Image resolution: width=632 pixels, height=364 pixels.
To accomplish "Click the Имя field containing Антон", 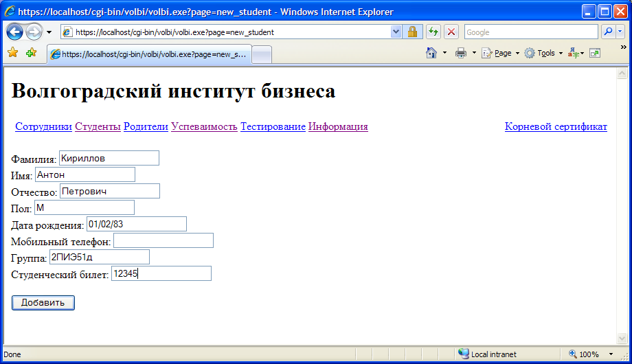I will (85, 174).
